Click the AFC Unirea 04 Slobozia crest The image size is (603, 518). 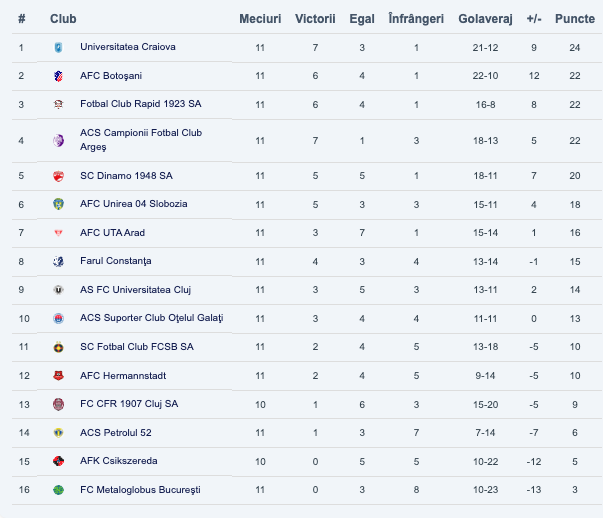tap(58, 204)
